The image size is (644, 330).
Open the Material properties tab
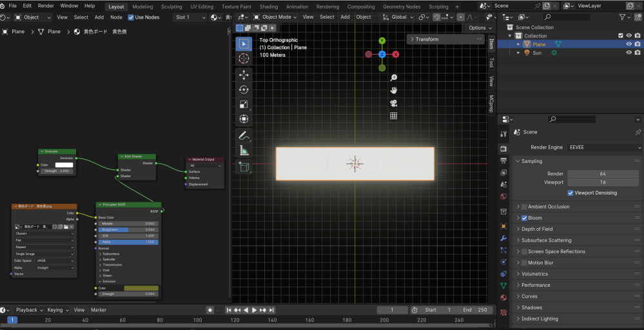(x=503, y=298)
